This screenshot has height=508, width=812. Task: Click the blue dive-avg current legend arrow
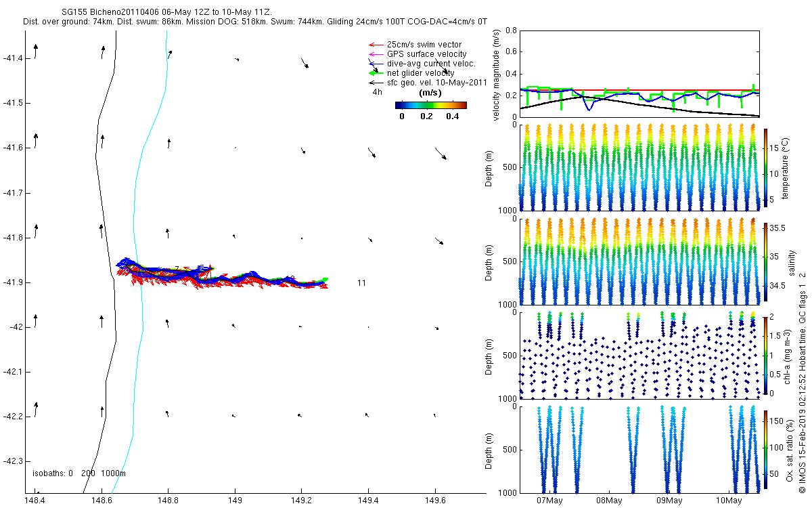375,63
